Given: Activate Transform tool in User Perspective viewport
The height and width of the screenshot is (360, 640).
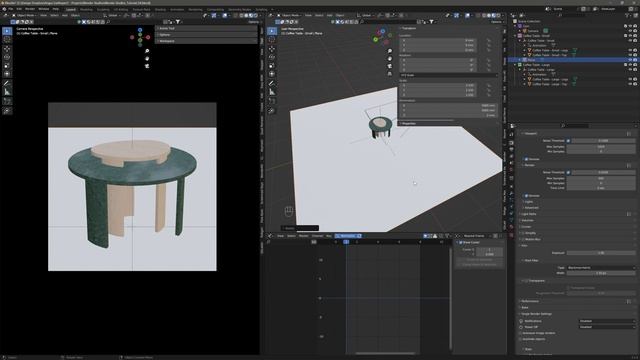Looking at the screenshot, I should 272,74.
